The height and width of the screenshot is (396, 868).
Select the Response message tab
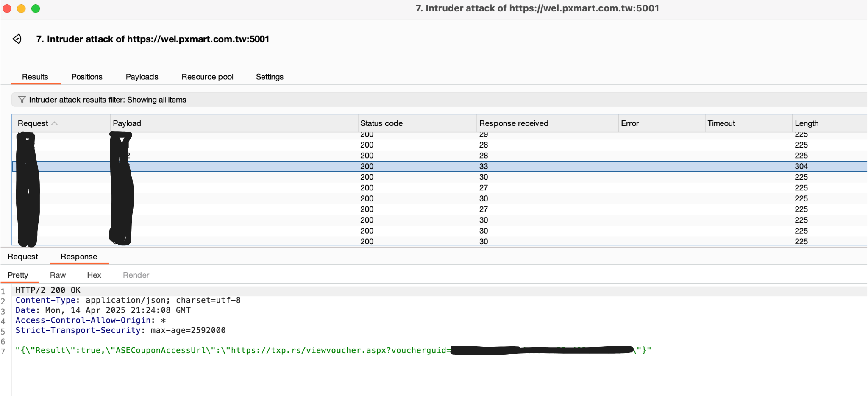tap(79, 257)
